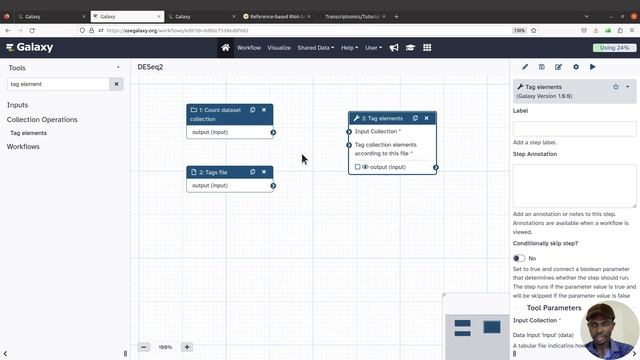Go to Galaxy home icon
This screenshot has height=360, width=640.
pos(225,48)
